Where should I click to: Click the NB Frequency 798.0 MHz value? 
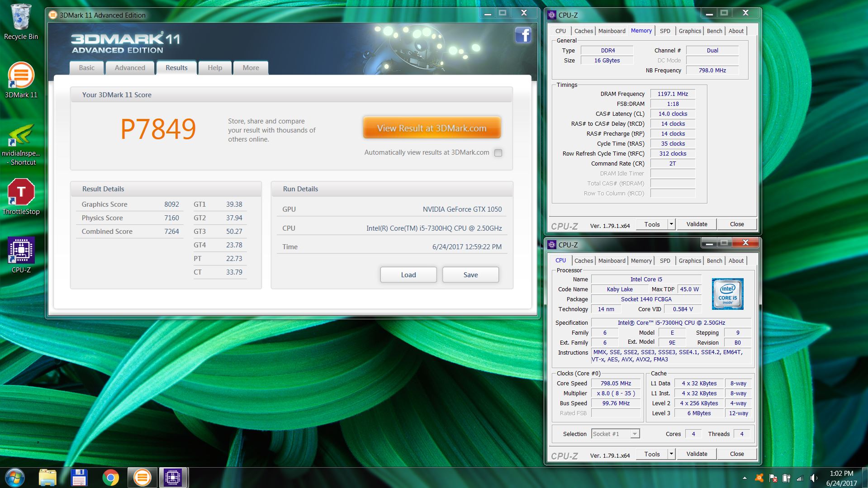pyautogui.click(x=712, y=71)
